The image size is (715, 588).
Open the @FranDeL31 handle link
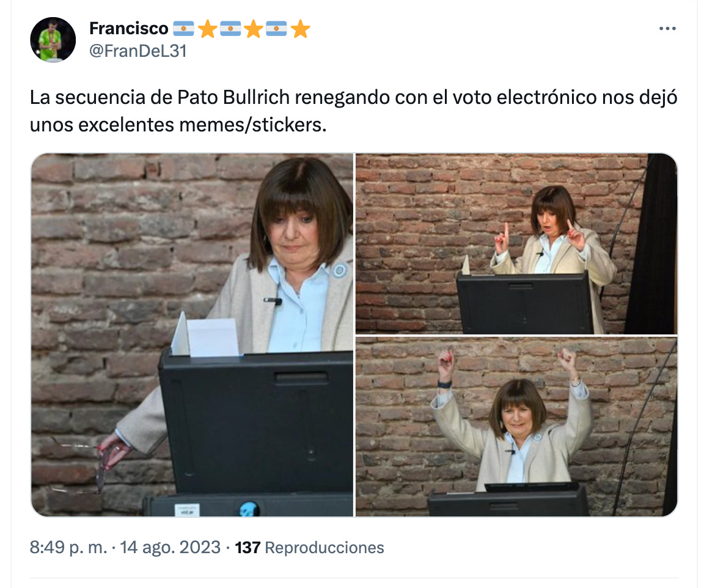tap(138, 51)
